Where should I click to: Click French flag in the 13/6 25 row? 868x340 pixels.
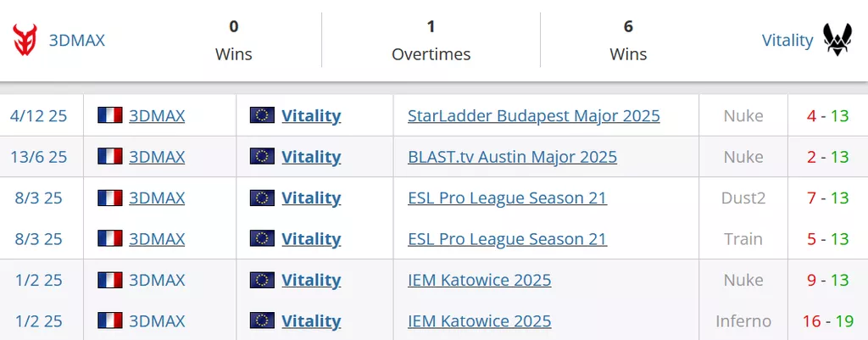110,157
